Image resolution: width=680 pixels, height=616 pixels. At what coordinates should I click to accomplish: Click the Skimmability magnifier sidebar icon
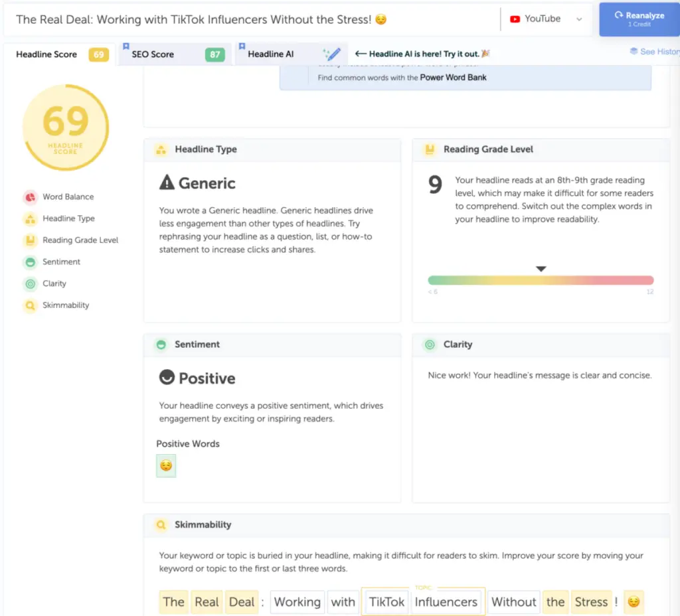[30, 306]
